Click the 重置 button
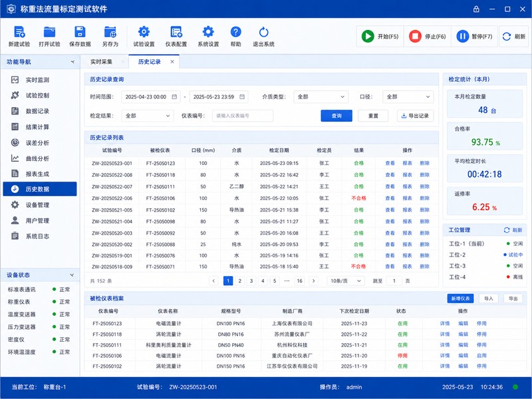 pyautogui.click(x=373, y=116)
